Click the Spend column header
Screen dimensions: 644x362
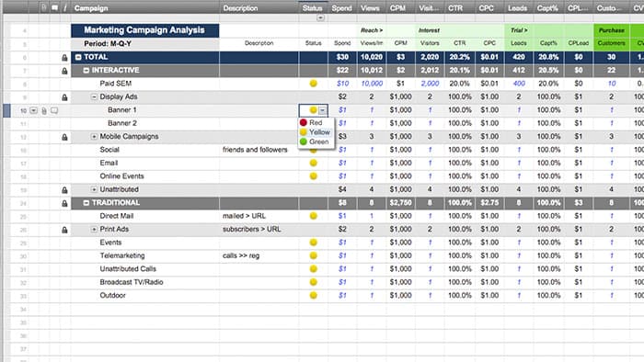pyautogui.click(x=341, y=7)
